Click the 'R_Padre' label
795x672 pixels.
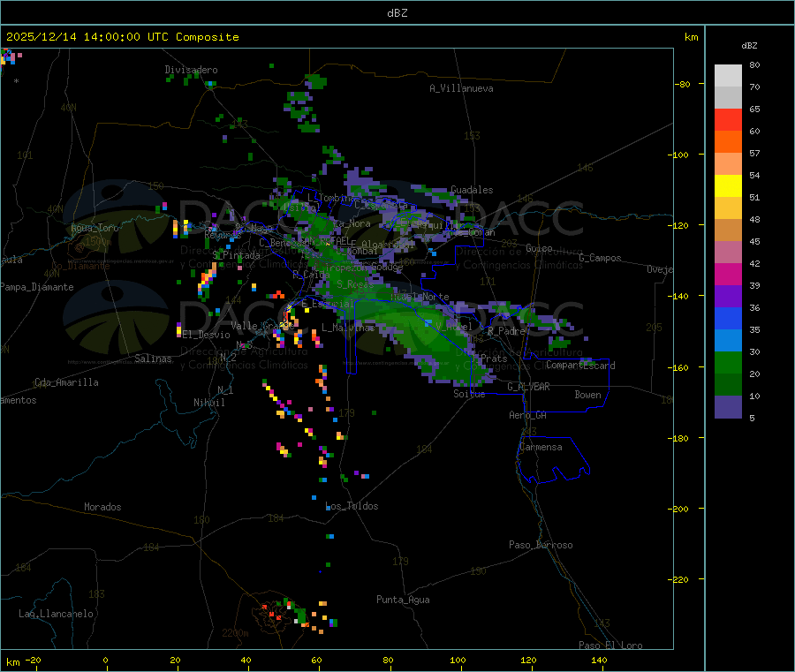[506, 331]
